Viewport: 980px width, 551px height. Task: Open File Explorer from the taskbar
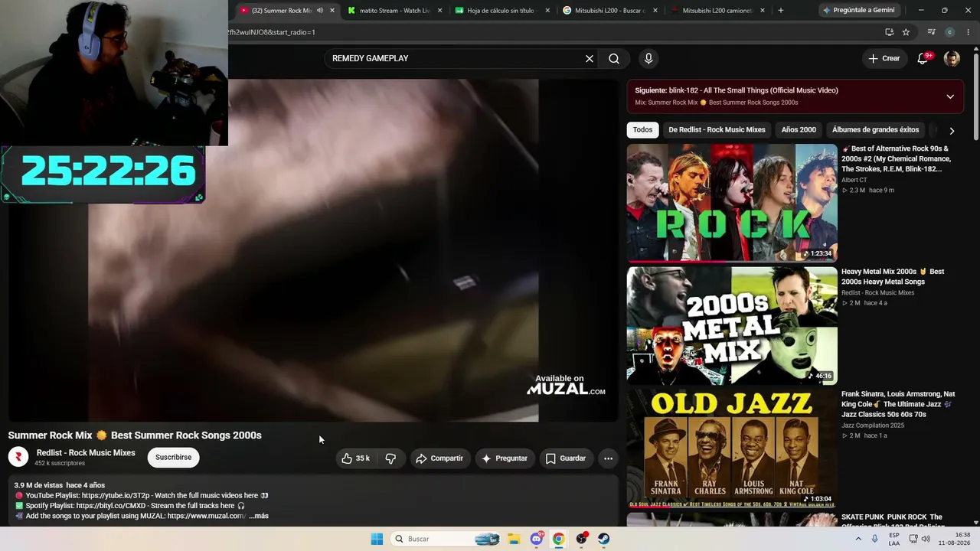(x=514, y=539)
